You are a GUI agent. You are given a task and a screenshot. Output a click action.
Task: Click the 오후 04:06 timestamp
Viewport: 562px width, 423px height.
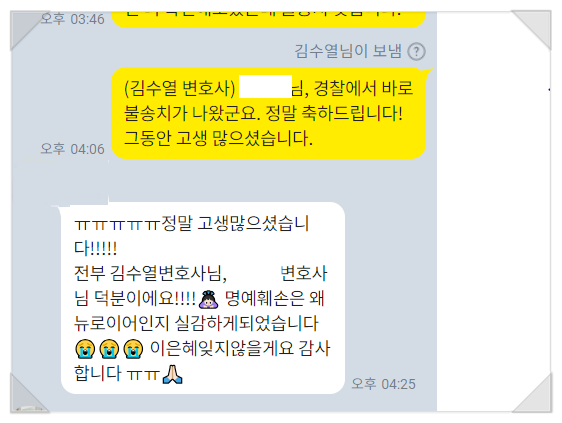(72, 148)
